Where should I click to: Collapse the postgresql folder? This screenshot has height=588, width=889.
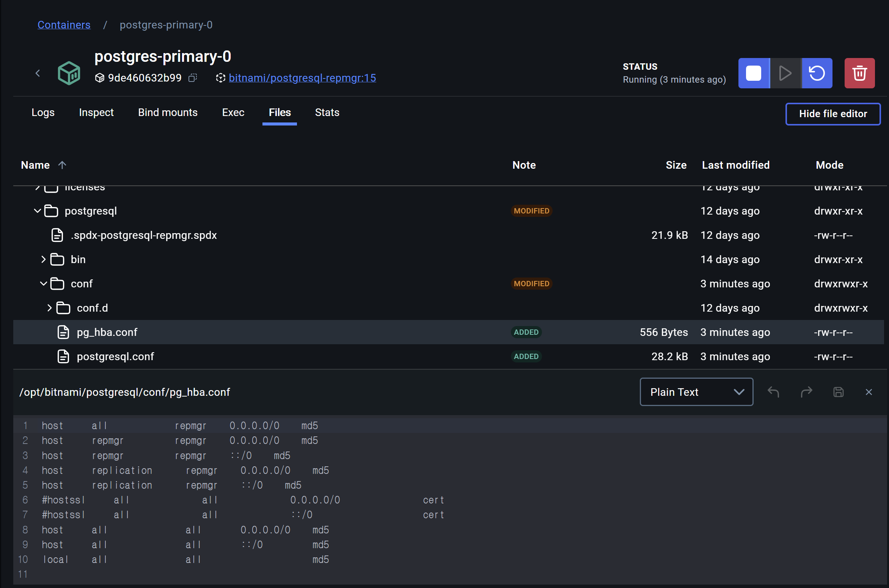pyautogui.click(x=37, y=211)
